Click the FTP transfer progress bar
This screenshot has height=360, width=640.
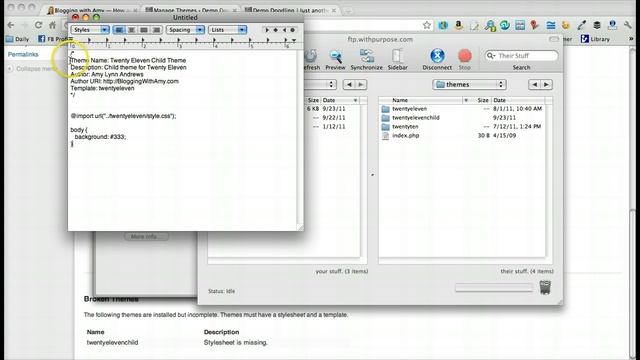click(494, 288)
